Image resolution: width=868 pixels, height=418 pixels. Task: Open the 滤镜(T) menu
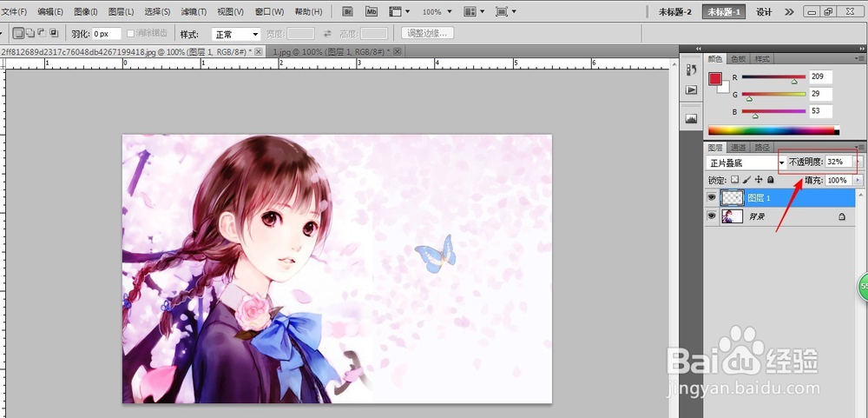point(194,11)
